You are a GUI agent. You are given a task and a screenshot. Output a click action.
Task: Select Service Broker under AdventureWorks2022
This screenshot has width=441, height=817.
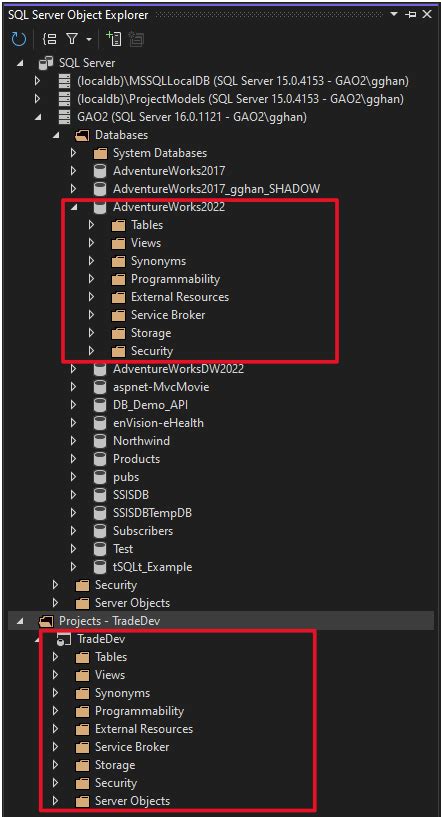click(168, 315)
